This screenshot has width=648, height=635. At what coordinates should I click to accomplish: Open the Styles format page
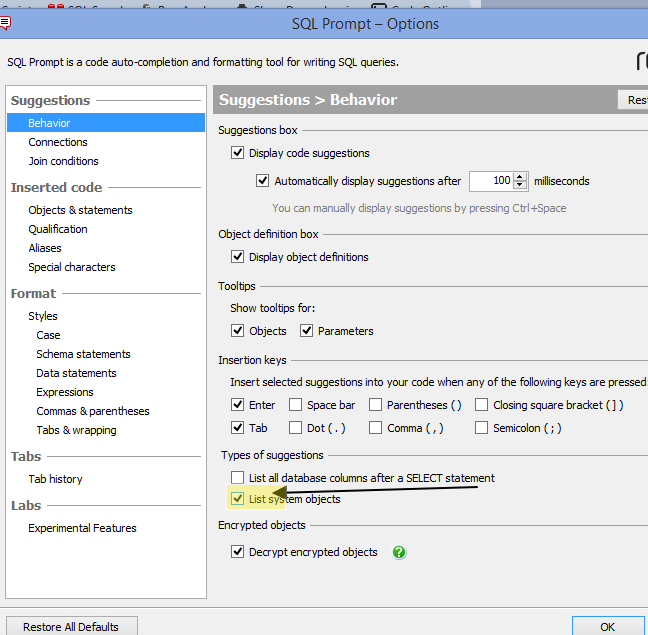[43, 316]
